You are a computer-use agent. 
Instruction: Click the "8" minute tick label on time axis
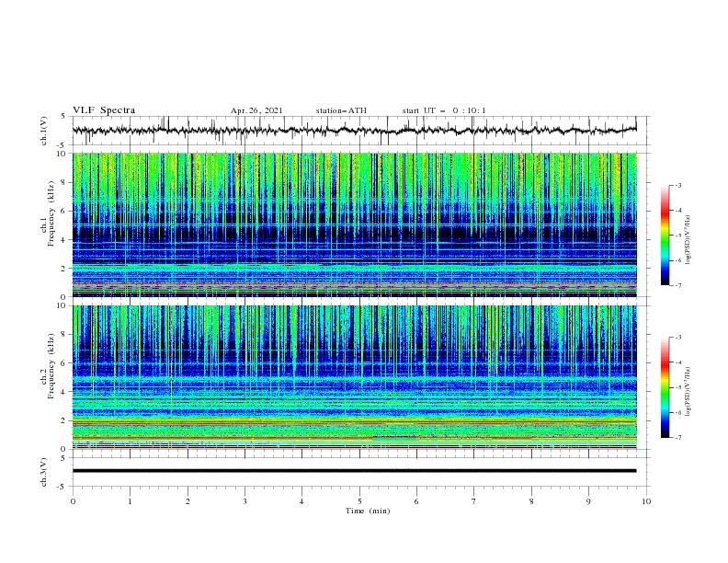click(x=531, y=501)
